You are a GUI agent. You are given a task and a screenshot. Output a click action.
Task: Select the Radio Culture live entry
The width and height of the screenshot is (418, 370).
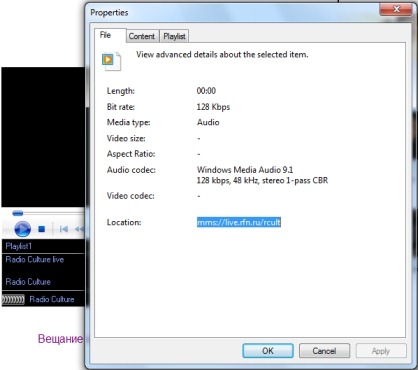pyautogui.click(x=35, y=260)
